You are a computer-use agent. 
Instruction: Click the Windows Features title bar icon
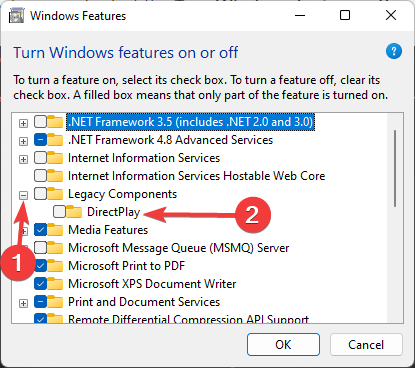tap(17, 16)
